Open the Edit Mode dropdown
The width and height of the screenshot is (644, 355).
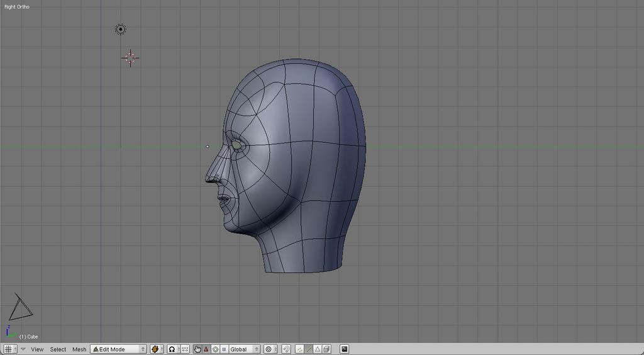tap(118, 349)
